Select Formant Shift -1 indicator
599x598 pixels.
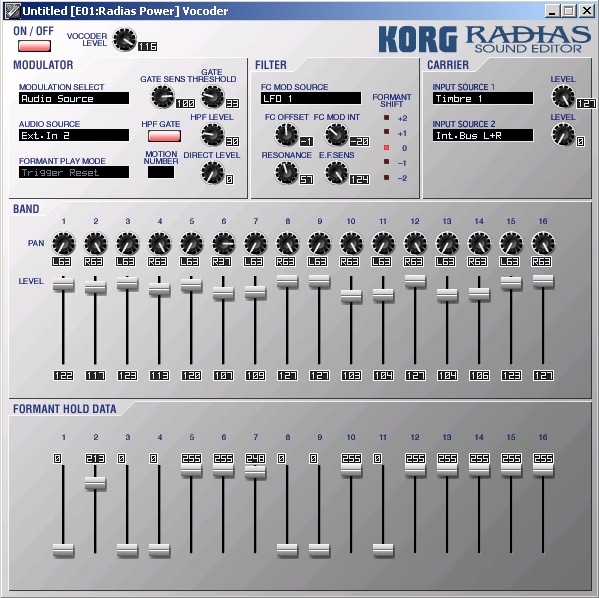[x=387, y=162]
